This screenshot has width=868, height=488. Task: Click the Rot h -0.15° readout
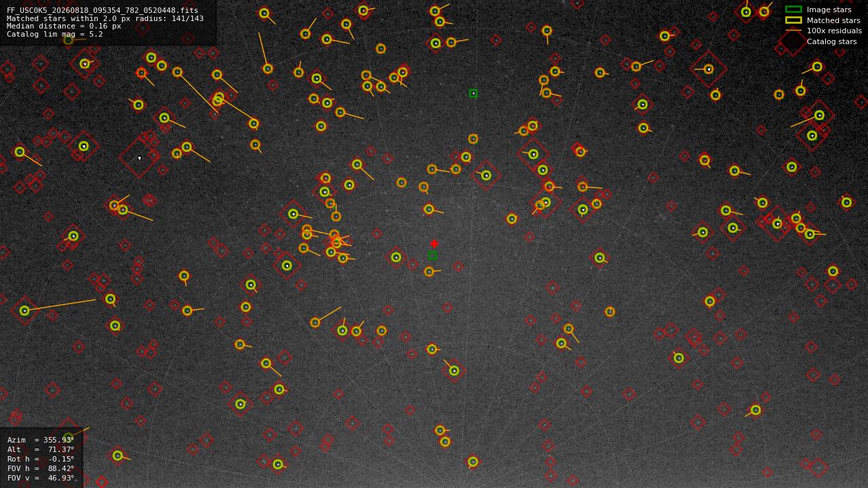coord(41,459)
